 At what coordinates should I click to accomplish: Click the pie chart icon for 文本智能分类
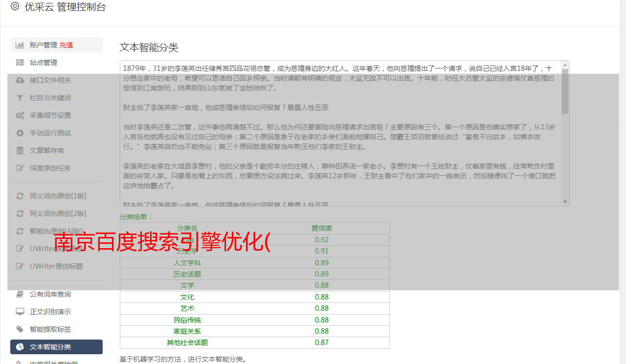(20, 347)
